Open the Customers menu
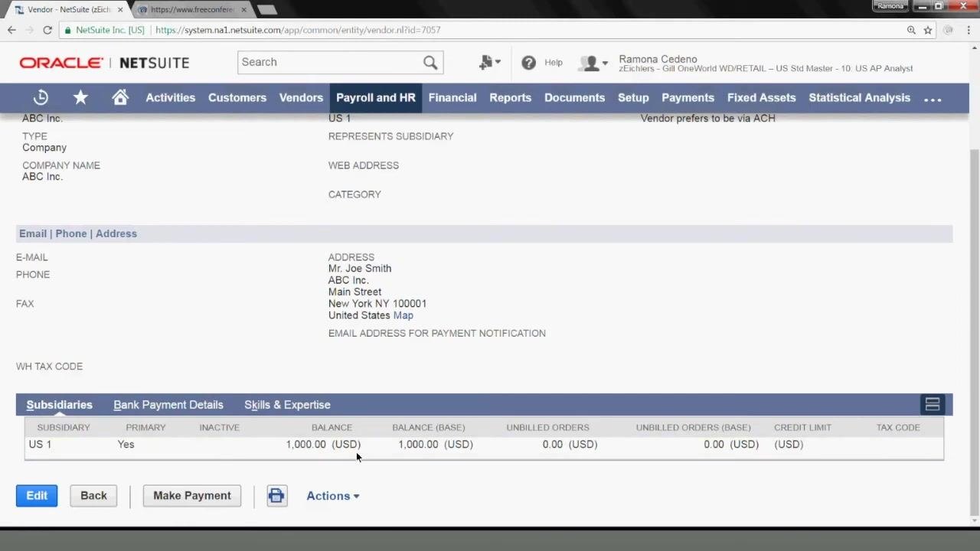Viewport: 980px width, 551px height. click(237, 98)
